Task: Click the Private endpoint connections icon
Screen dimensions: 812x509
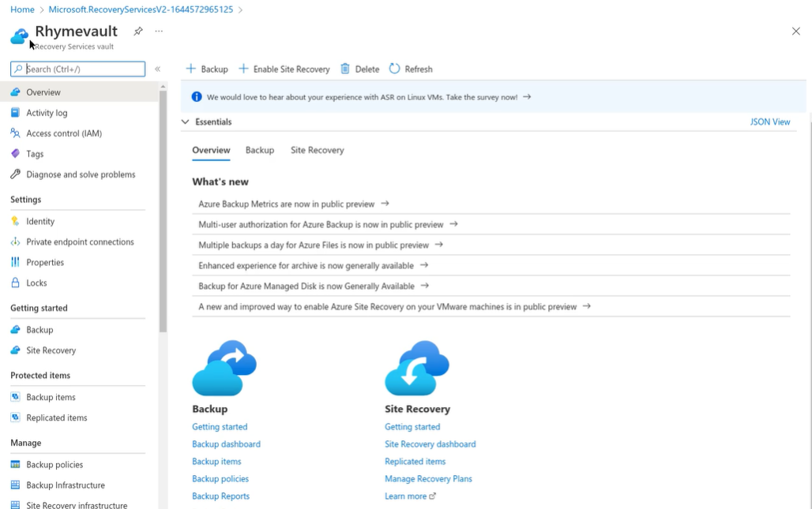Action: (x=16, y=241)
